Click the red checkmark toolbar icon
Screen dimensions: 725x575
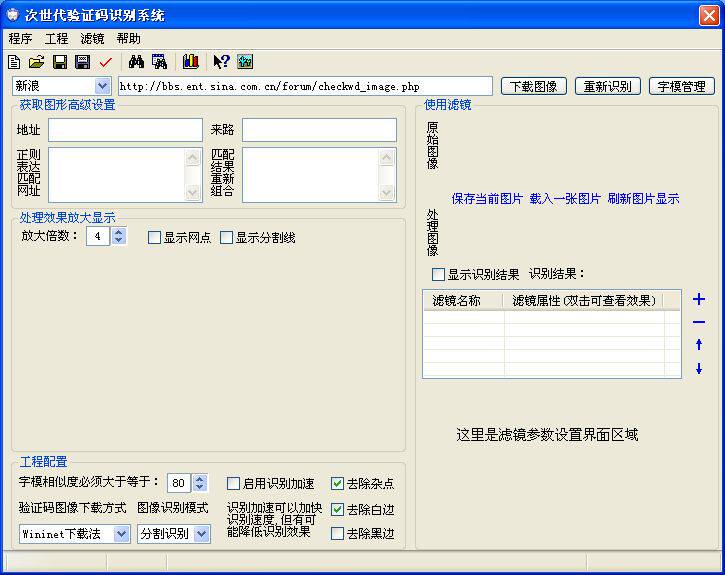click(106, 61)
